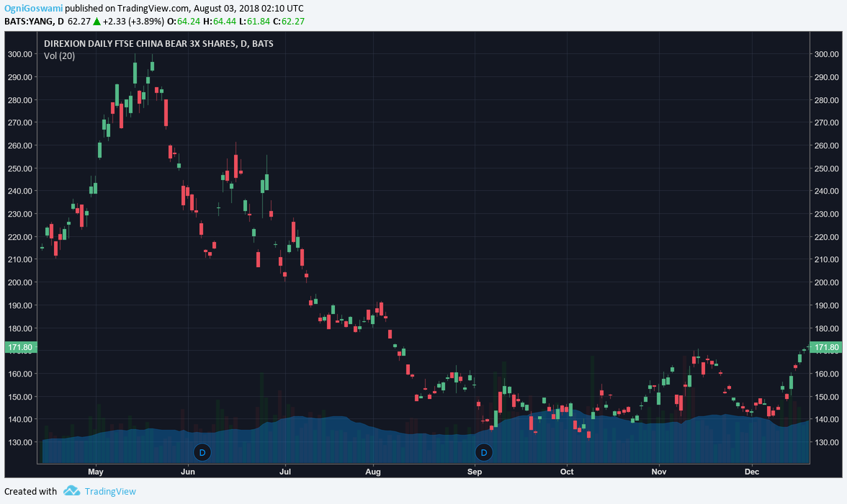
Task: Click the Jun label on time axis
Action: pos(187,472)
